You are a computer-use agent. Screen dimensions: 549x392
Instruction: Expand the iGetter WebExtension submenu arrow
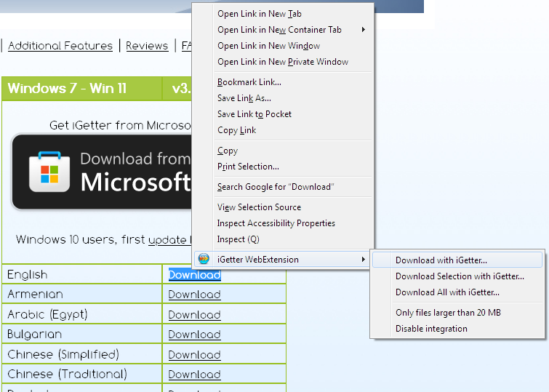coord(364,260)
